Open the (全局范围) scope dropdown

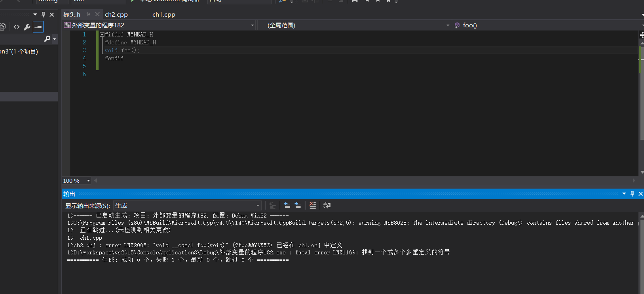354,25
